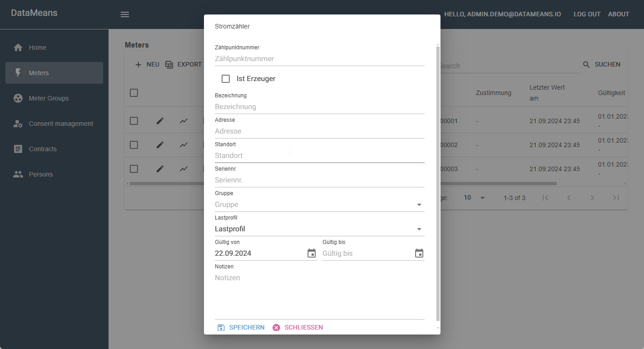Image resolution: width=644 pixels, height=349 pixels.
Task: Expand the Lastprofil dropdown
Action: click(x=419, y=229)
